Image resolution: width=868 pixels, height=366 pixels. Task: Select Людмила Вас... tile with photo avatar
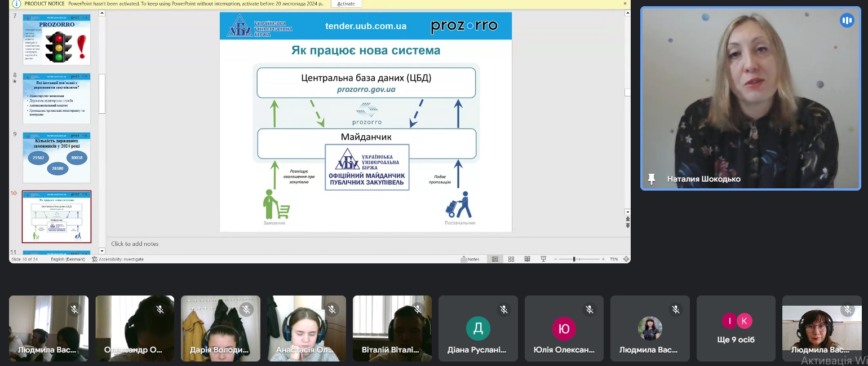point(650,328)
